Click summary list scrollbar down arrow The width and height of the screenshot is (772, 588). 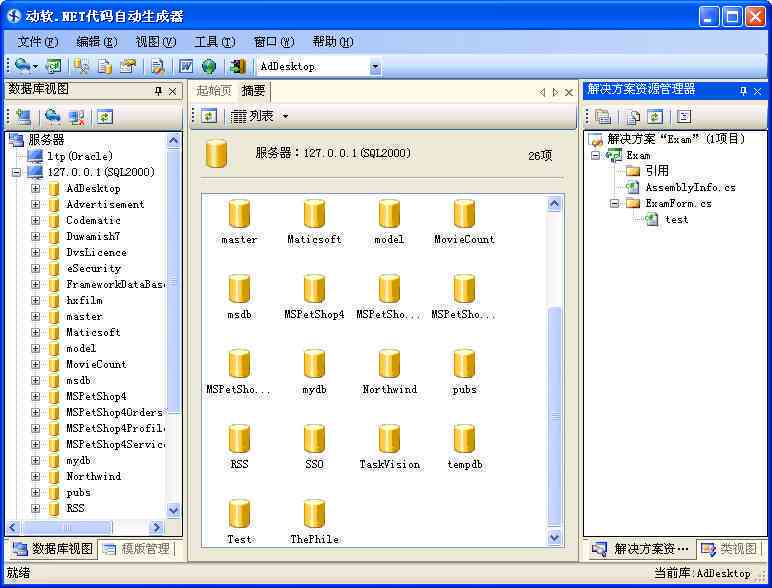[554, 537]
